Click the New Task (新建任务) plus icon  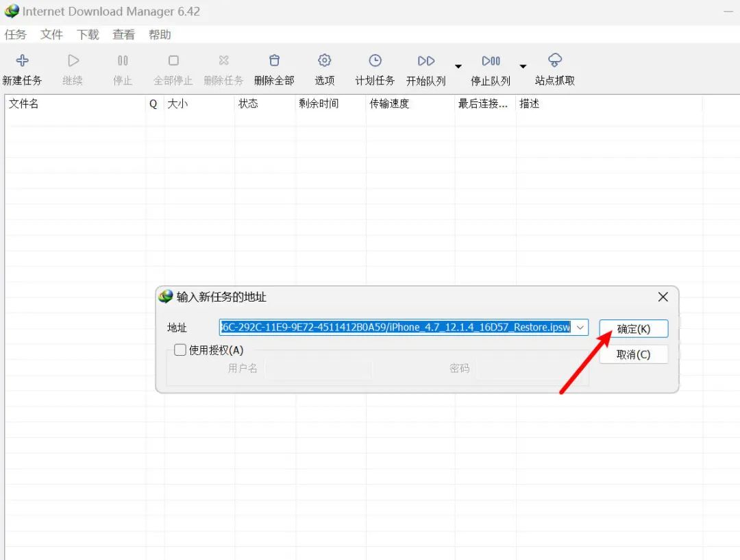22,60
